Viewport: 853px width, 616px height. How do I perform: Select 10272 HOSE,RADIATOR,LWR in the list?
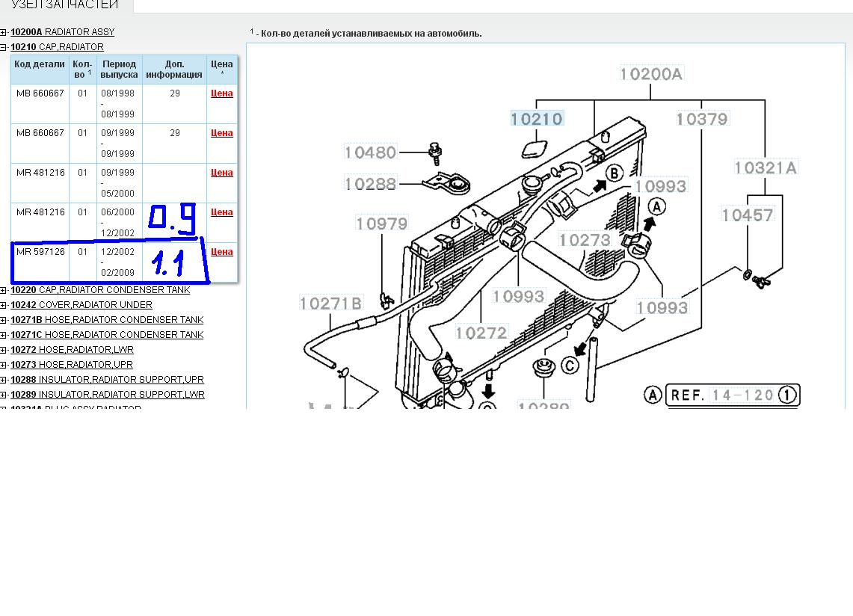[x=72, y=350]
